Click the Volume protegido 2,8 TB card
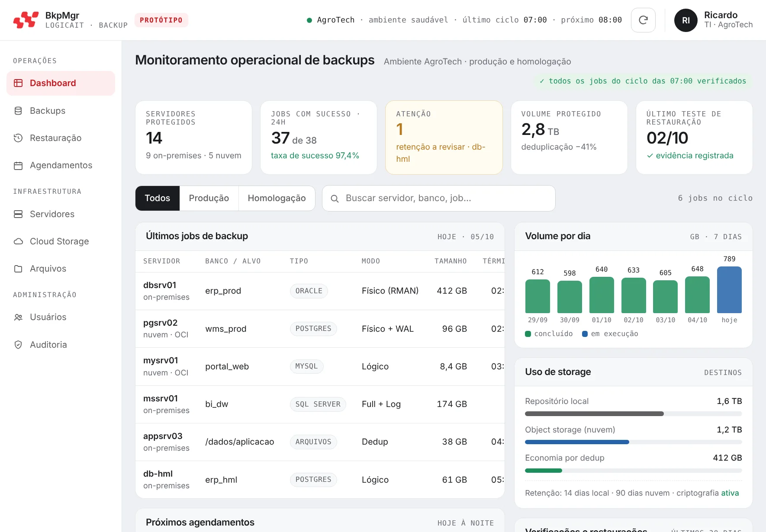This screenshot has height=532, width=766. (569, 138)
